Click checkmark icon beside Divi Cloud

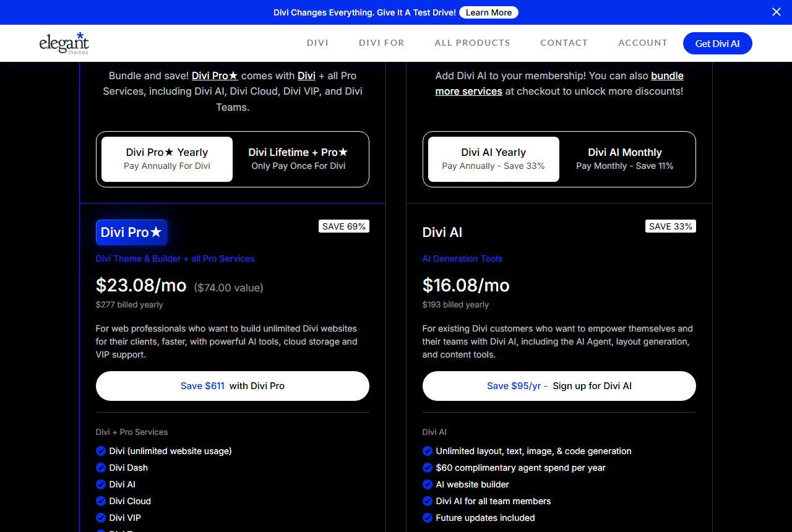point(101,501)
